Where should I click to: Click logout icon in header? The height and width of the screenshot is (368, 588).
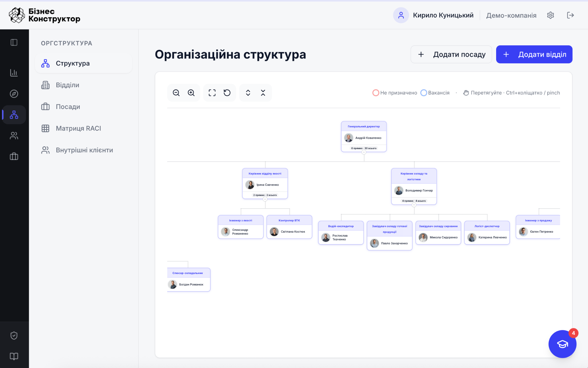click(570, 15)
